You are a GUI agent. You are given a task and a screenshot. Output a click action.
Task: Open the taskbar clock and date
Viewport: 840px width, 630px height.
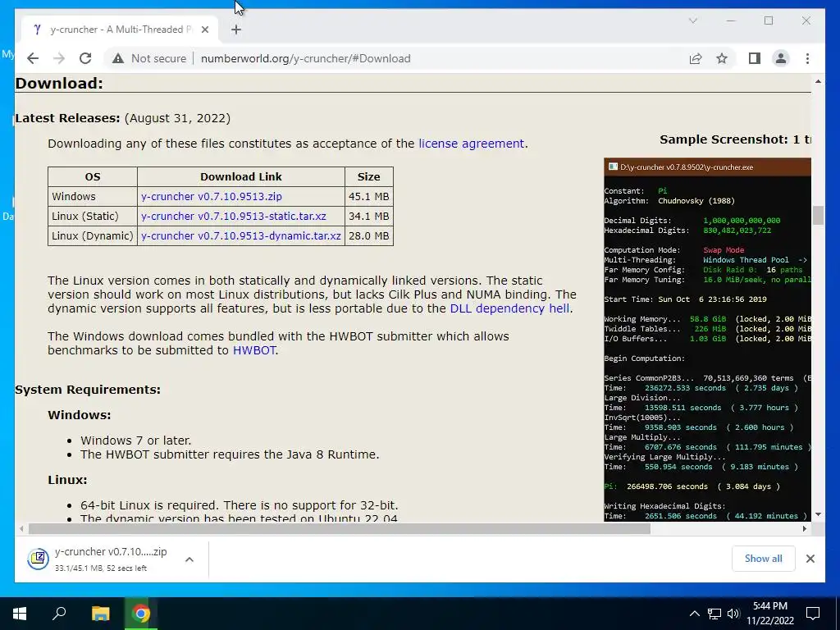(770, 614)
